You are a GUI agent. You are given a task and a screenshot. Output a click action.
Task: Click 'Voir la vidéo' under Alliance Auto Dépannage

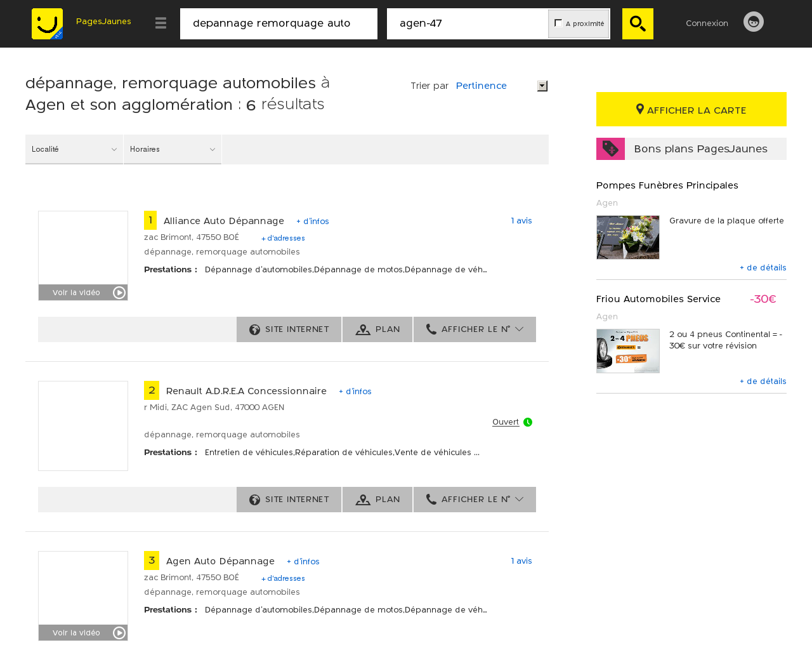point(76,293)
